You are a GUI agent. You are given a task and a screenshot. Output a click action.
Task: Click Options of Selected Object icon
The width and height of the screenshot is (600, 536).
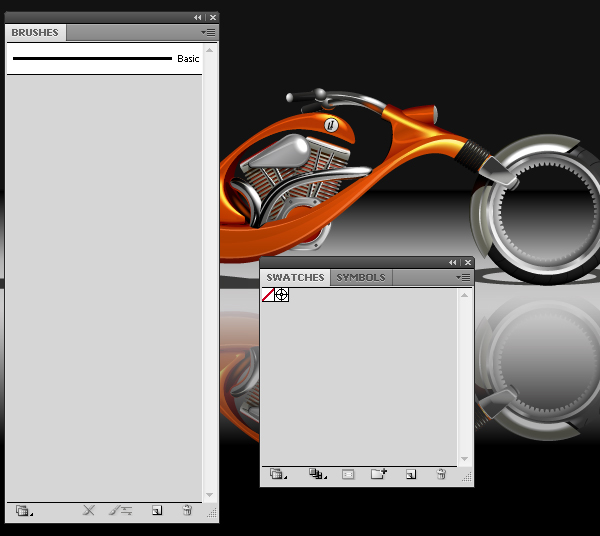121,511
